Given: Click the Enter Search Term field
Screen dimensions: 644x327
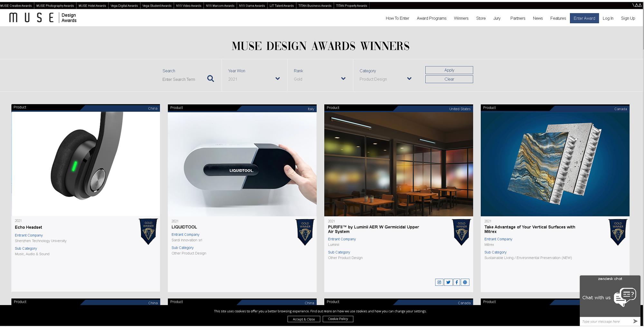Looking at the screenshot, I should 183,79.
